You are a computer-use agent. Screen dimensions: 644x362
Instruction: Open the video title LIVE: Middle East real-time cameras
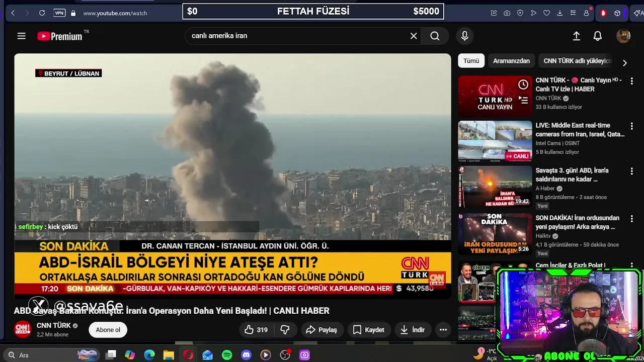tap(580, 130)
